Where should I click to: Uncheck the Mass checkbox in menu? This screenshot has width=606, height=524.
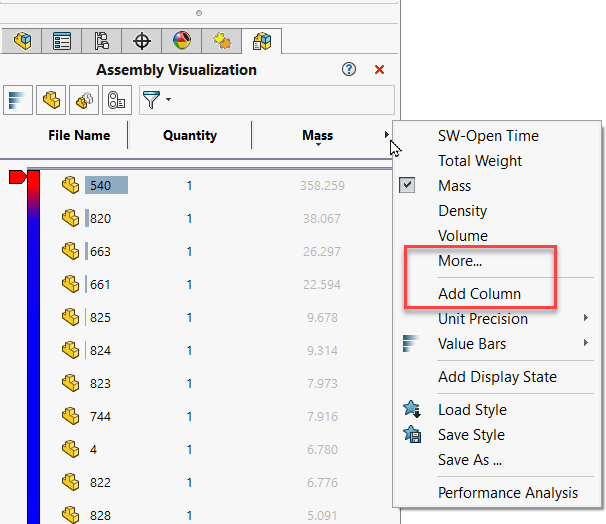(407, 185)
